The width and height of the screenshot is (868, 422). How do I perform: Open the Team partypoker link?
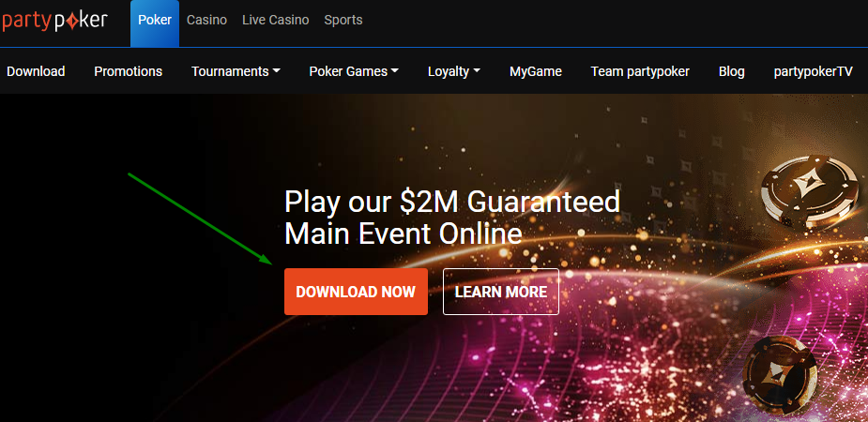pyautogui.click(x=640, y=71)
